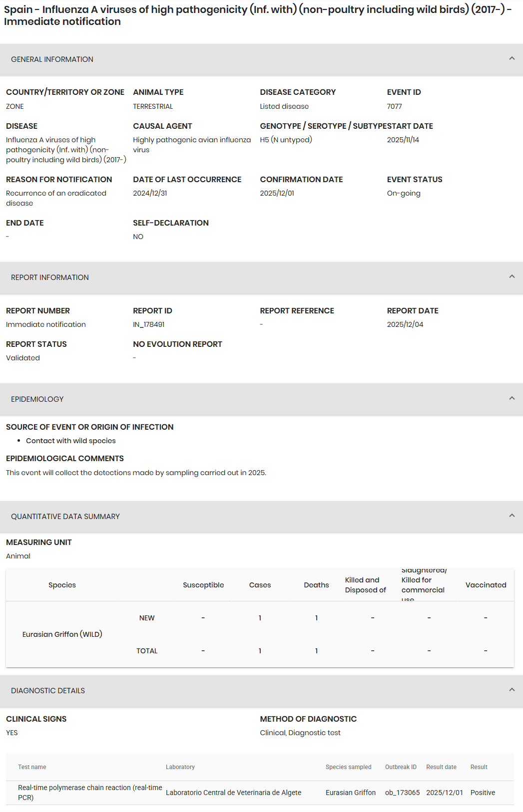Click the Killed and Disposed of header
Screen dimensions: 523x812
(365, 585)
